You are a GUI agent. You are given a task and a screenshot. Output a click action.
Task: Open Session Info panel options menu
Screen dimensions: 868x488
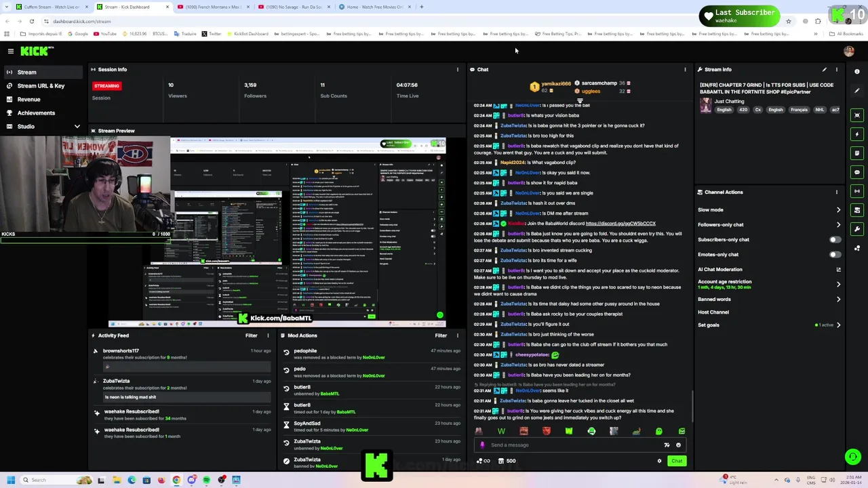click(x=458, y=69)
